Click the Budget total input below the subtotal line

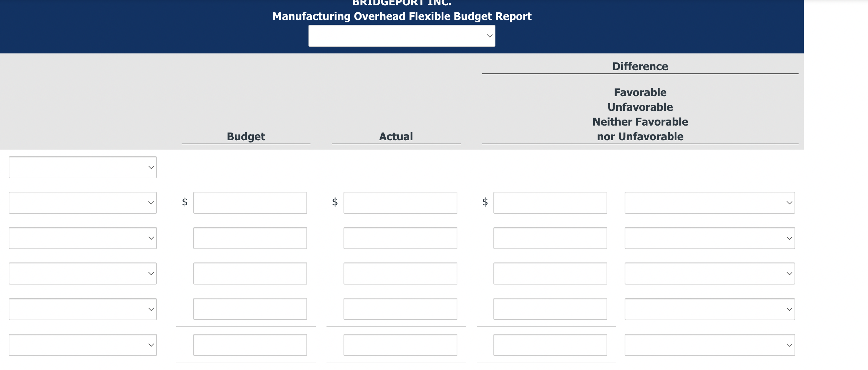pos(250,345)
